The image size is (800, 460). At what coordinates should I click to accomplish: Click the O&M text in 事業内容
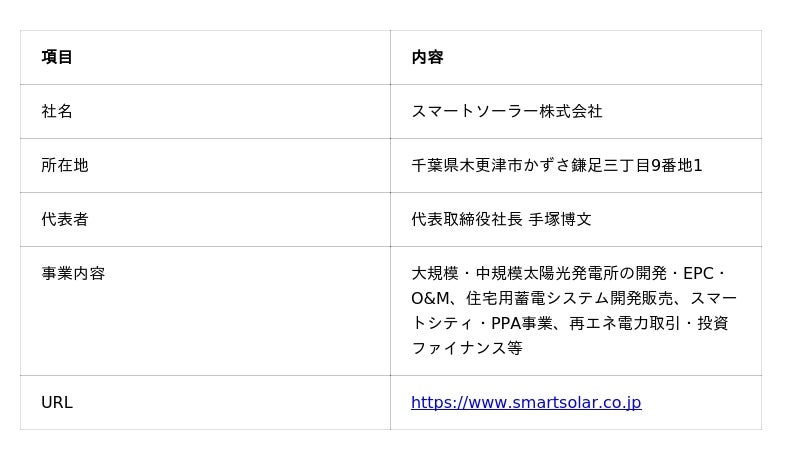(431, 298)
